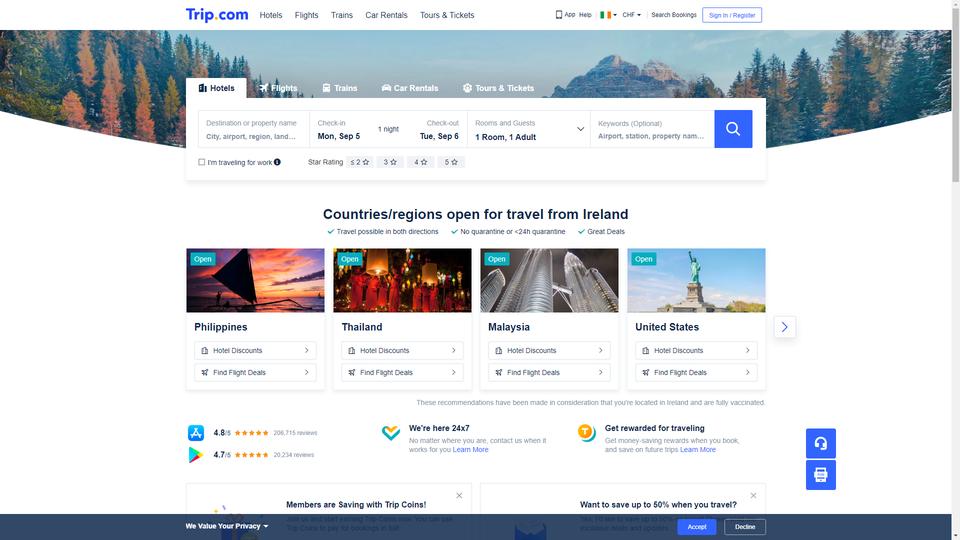
Task: Click Learn More under Get rewarded
Action: 697,449
